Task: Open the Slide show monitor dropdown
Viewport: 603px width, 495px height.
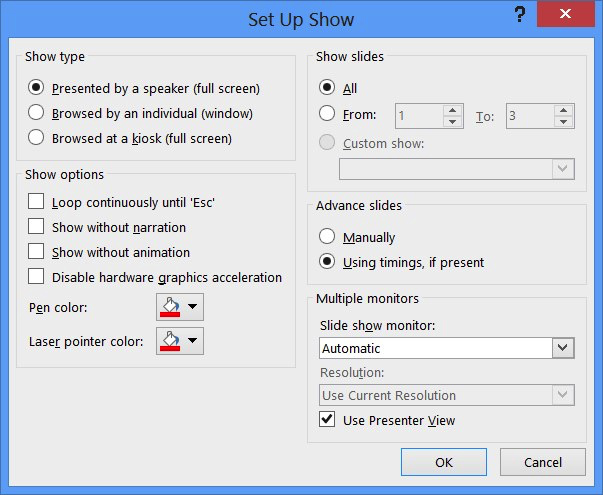Action: (x=564, y=348)
